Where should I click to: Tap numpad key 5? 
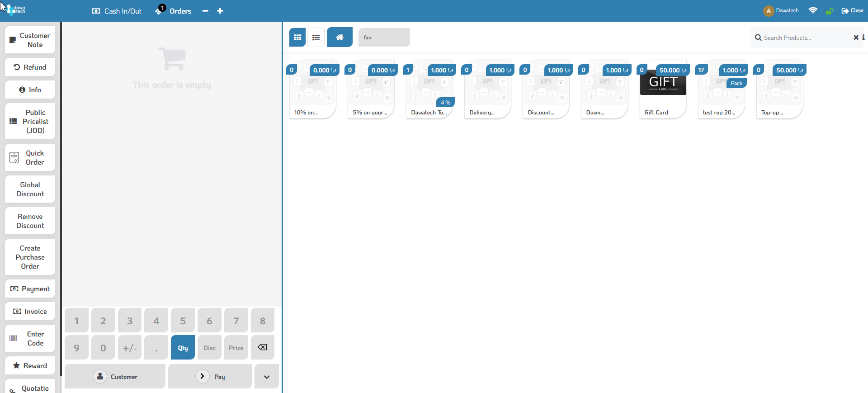(183, 321)
